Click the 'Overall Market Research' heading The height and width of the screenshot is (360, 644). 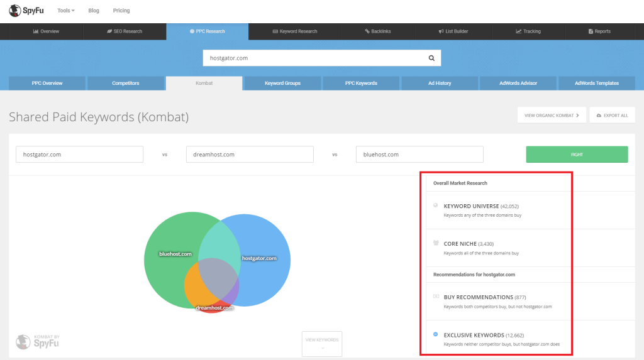(x=460, y=183)
